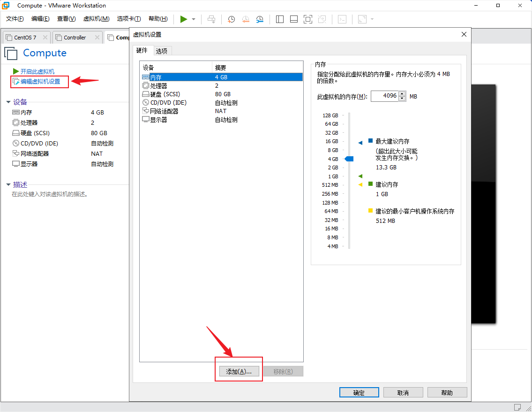
Task: Collapse the 设备 section
Action: click(8, 102)
